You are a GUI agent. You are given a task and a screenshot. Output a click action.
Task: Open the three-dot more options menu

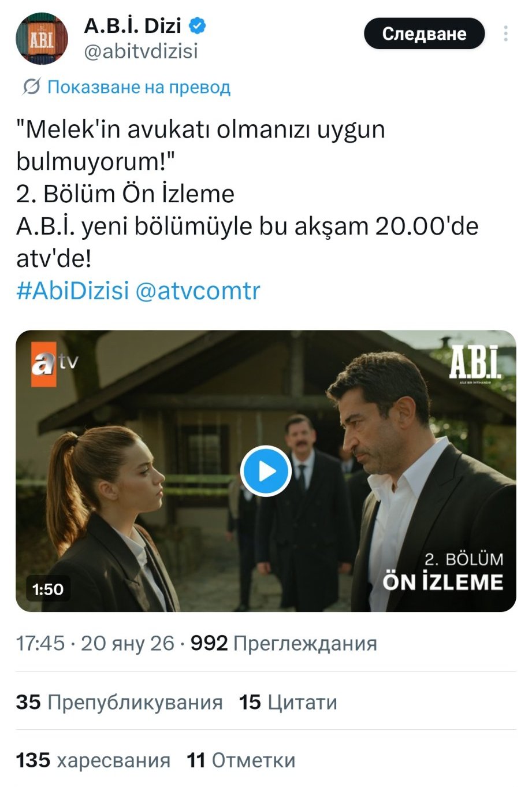(x=505, y=34)
